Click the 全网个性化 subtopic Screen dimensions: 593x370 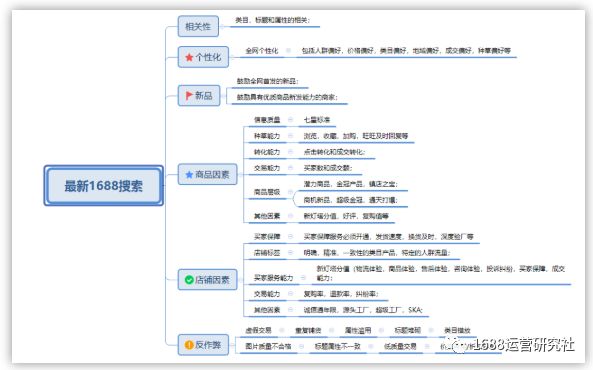click(262, 51)
